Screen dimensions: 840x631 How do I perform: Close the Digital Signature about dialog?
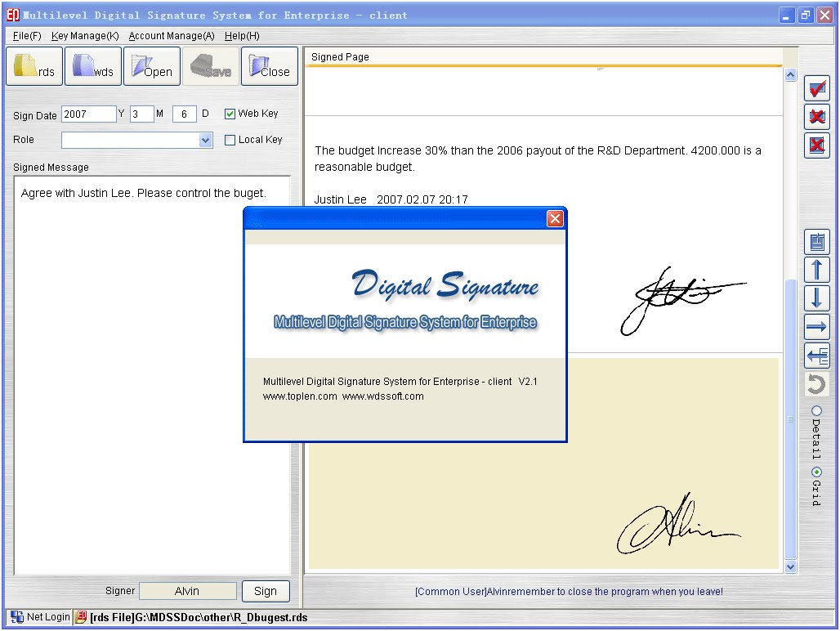[555, 218]
